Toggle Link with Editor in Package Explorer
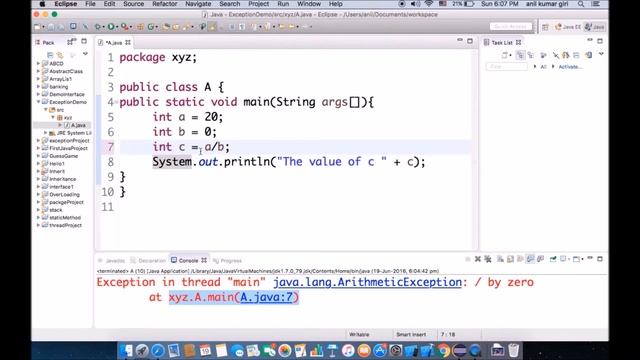The height and width of the screenshot is (360, 640). pos(60,55)
